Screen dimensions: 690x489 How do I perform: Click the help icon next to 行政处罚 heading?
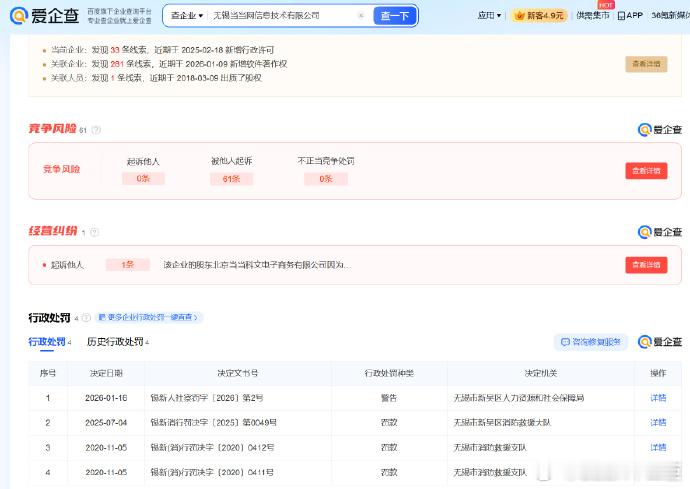tap(86, 318)
